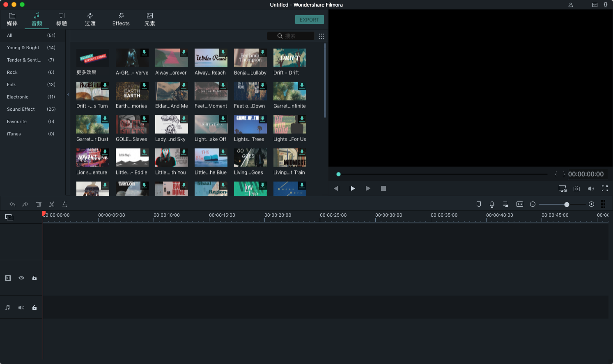Select the Folk category
The height and width of the screenshot is (364, 613).
coord(32,85)
